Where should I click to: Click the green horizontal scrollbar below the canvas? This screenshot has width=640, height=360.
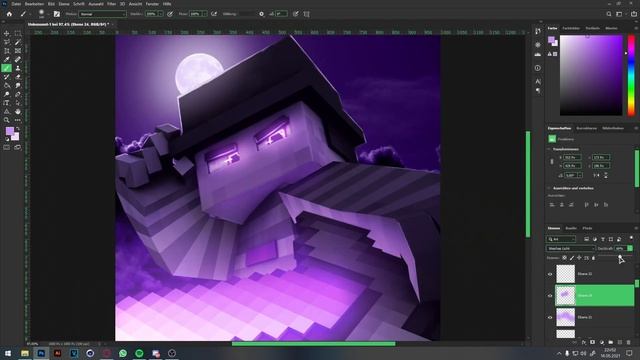point(313,344)
